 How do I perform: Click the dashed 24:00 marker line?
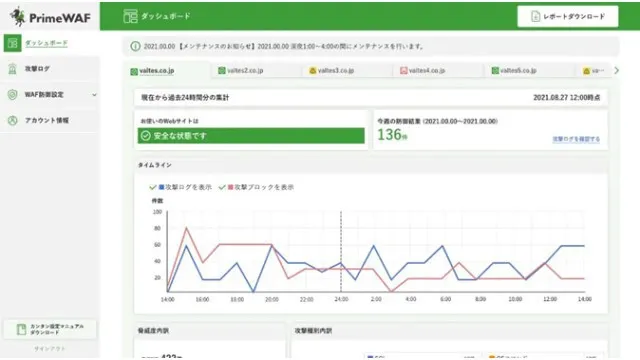(341, 251)
